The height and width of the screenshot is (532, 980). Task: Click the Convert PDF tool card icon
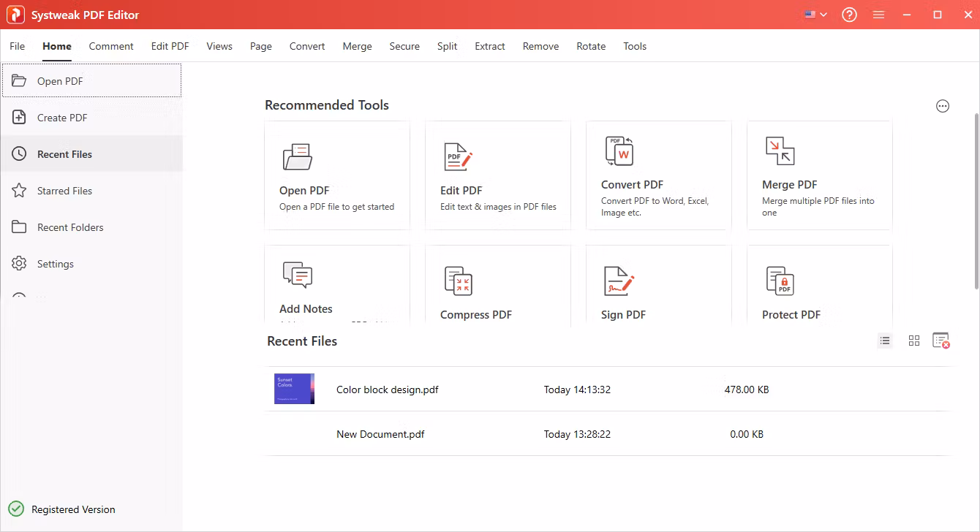(x=619, y=151)
